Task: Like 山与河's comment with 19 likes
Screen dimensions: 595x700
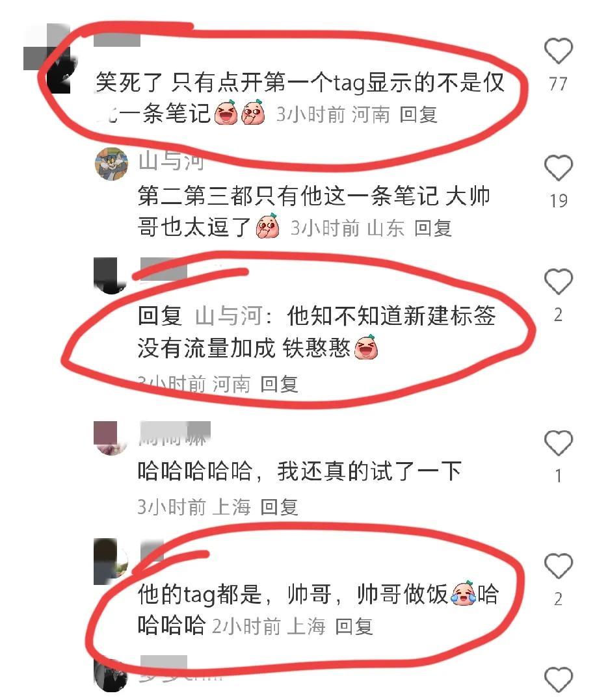Action: pos(559,168)
